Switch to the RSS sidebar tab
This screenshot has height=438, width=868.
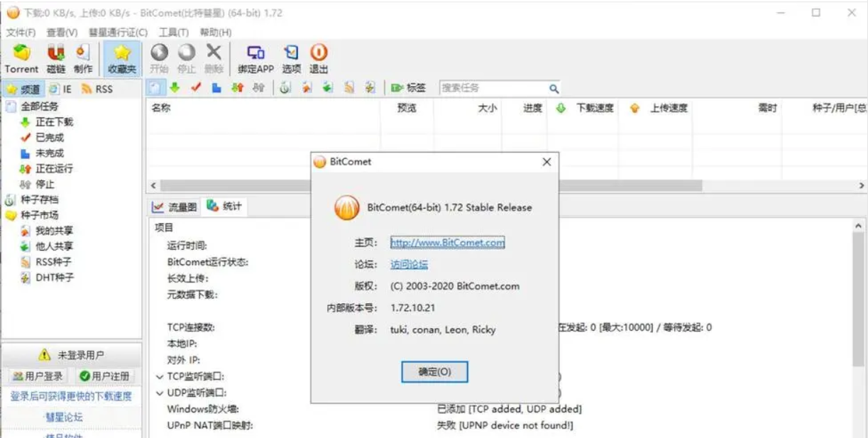point(97,89)
